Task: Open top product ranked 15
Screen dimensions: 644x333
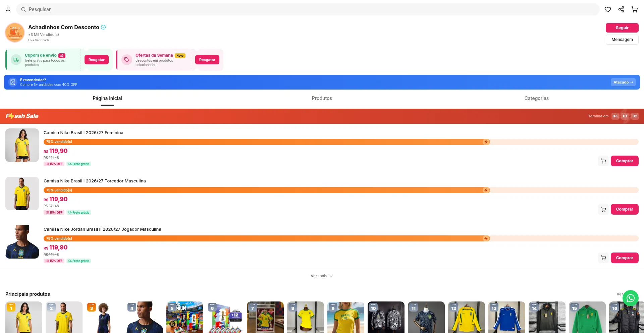Action: (x=587, y=317)
